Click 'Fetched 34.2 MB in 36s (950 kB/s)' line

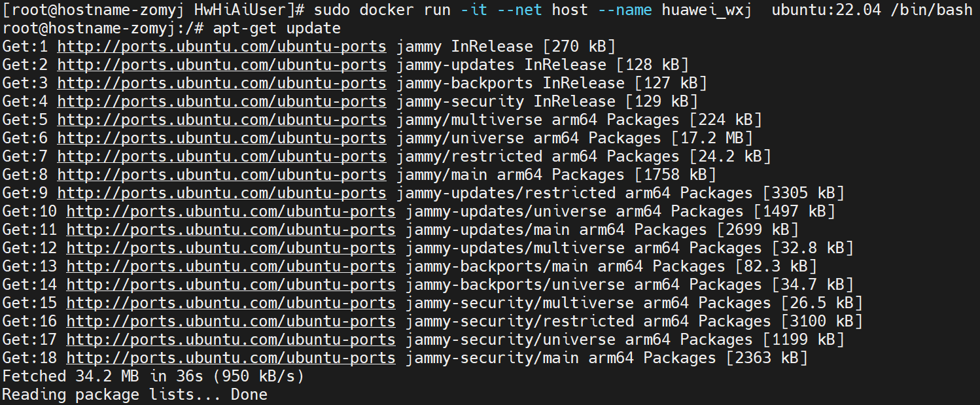(153, 376)
